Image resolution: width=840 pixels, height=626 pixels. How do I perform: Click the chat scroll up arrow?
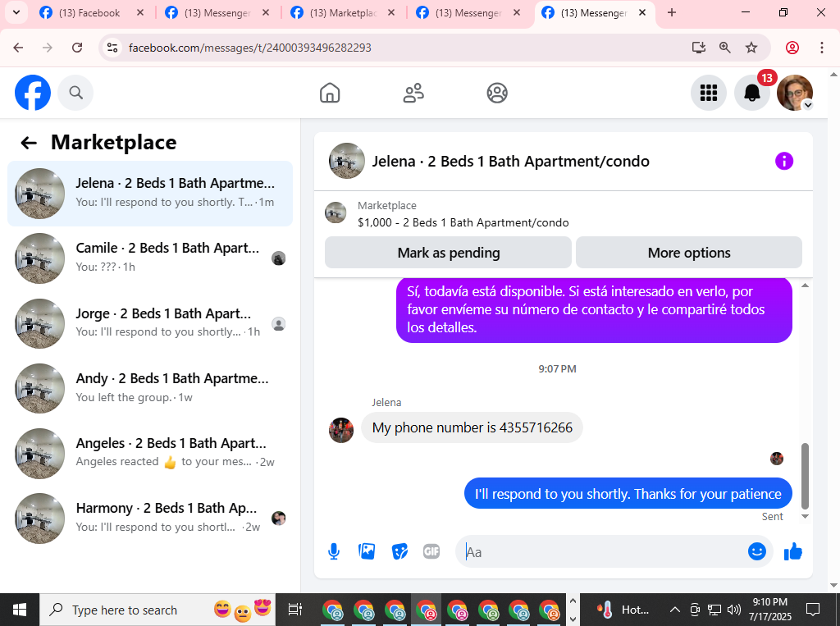(805, 286)
